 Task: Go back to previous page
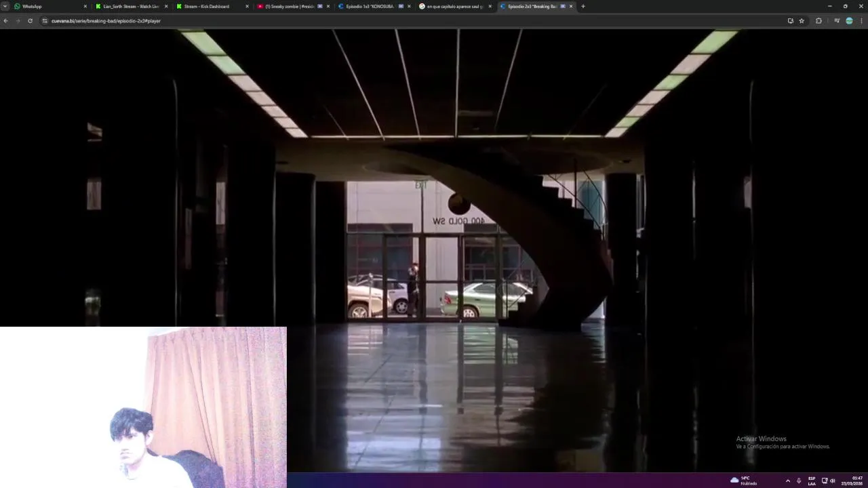click(5, 21)
